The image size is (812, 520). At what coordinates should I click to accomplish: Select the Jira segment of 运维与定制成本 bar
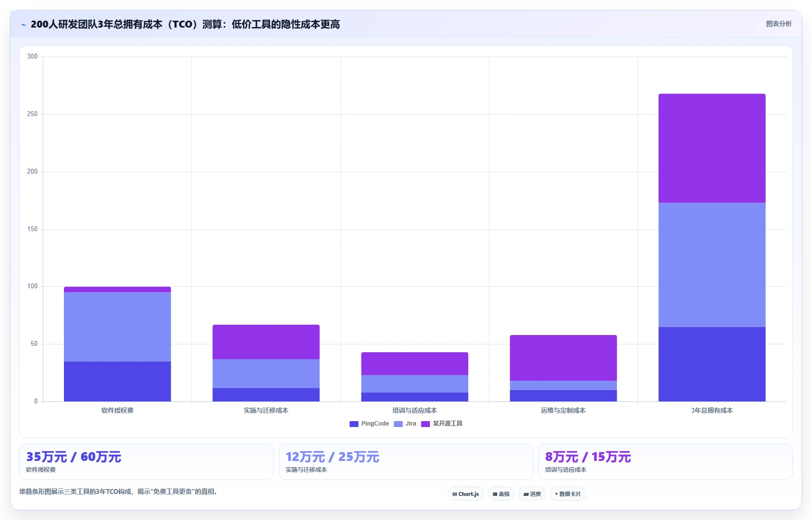(x=563, y=385)
